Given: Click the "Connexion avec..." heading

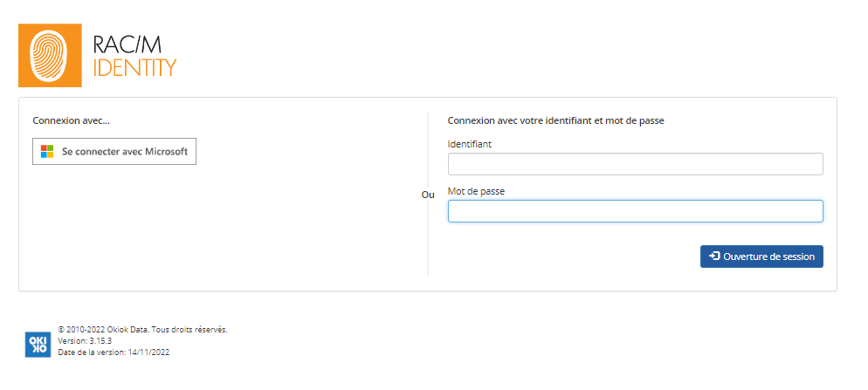Looking at the screenshot, I should click(67, 120).
